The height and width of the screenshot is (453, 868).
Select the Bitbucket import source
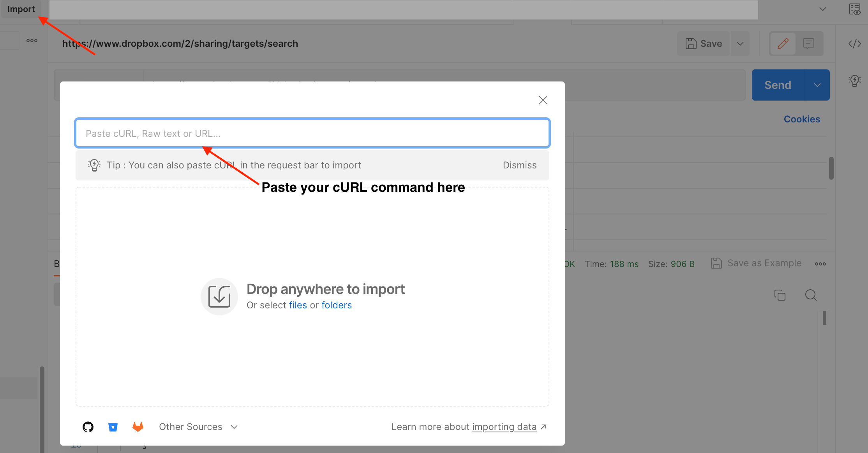click(113, 427)
